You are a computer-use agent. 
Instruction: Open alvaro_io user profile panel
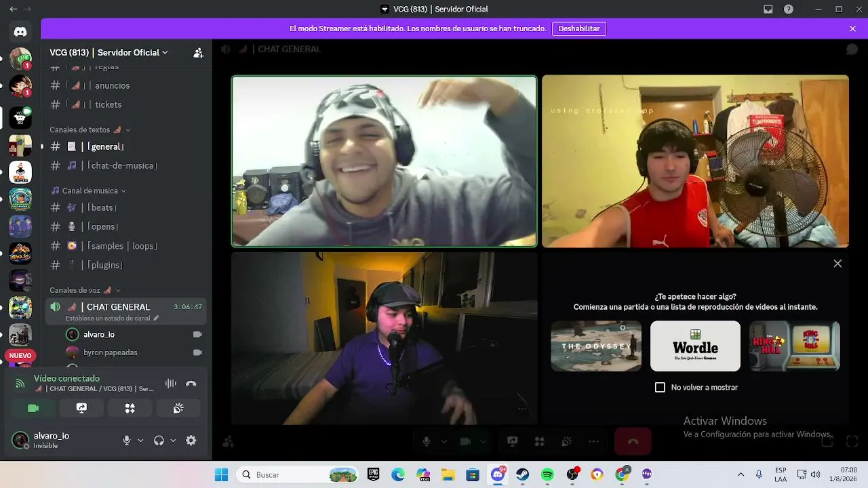(x=61, y=441)
